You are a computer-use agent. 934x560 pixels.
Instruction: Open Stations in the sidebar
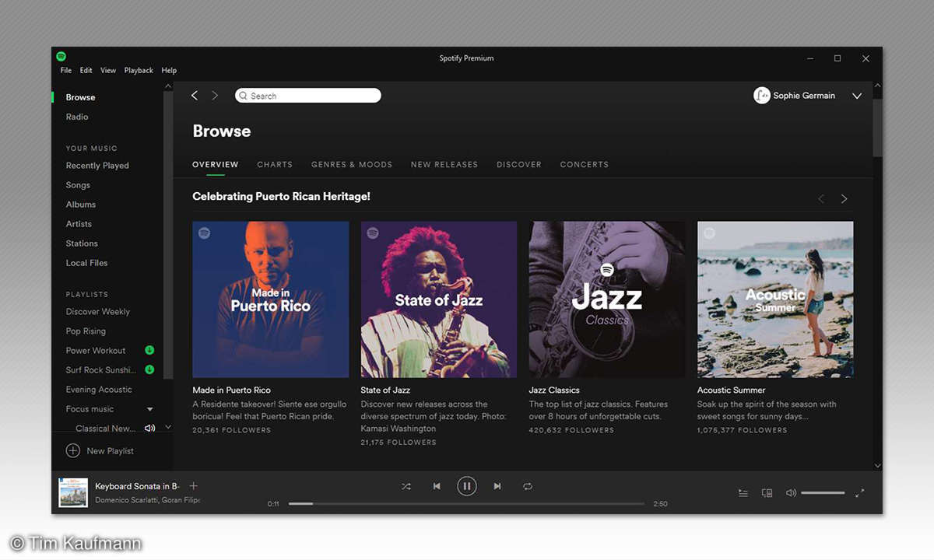click(x=82, y=243)
